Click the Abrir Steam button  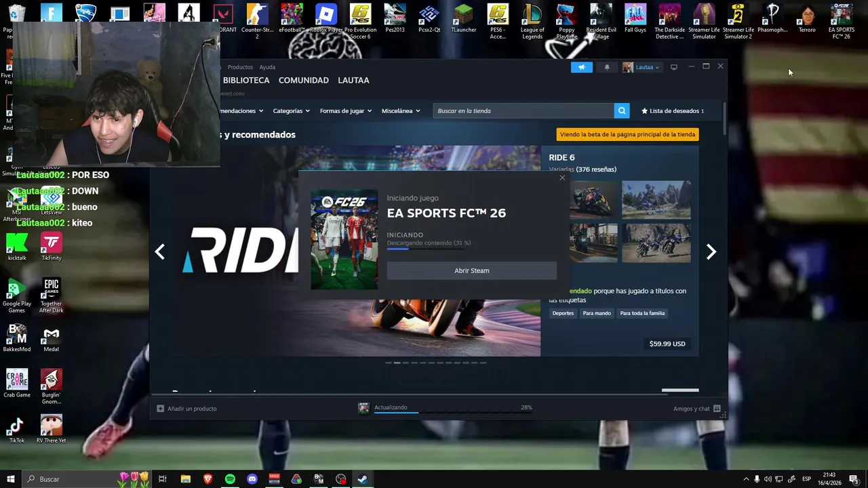pyautogui.click(x=471, y=270)
